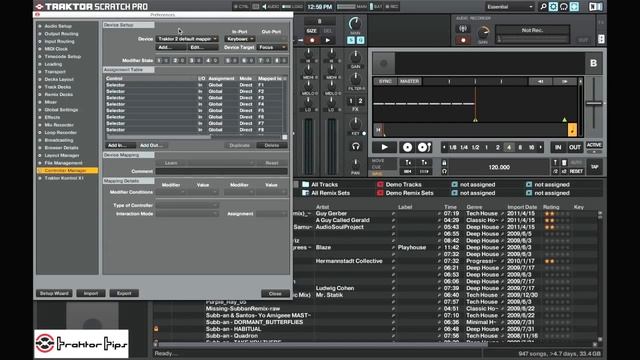Screen dimensions: 640x360
Task: Click the lock icon beside tempo display
Action: click(x=444, y=163)
